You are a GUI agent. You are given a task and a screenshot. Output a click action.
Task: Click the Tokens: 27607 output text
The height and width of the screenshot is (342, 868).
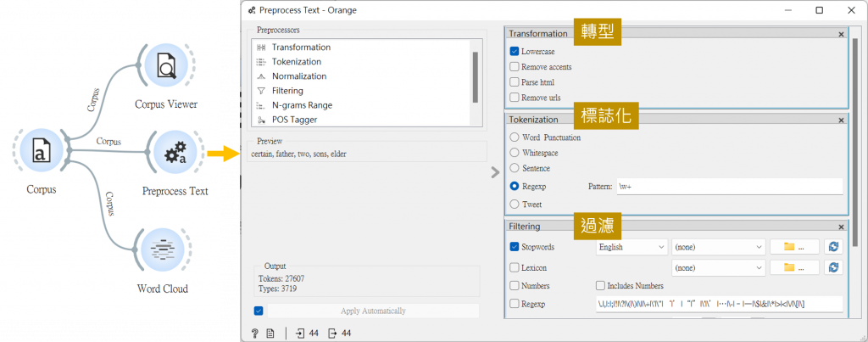pos(281,279)
